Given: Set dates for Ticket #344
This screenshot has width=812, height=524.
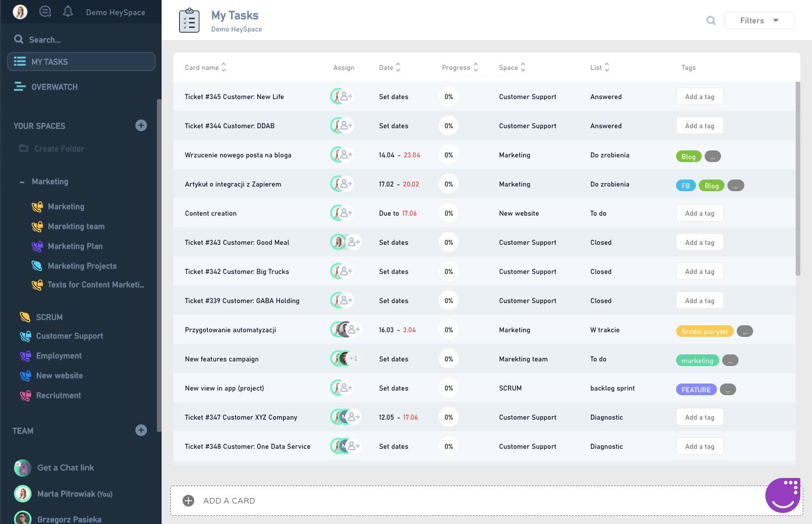Looking at the screenshot, I should point(394,126).
